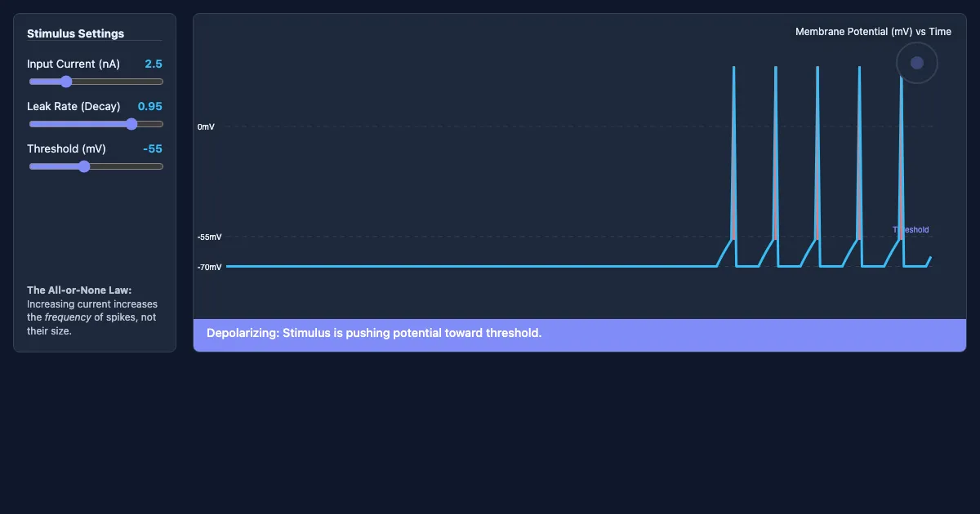
Task: Click the -55mV axis label
Action: pyautogui.click(x=209, y=237)
